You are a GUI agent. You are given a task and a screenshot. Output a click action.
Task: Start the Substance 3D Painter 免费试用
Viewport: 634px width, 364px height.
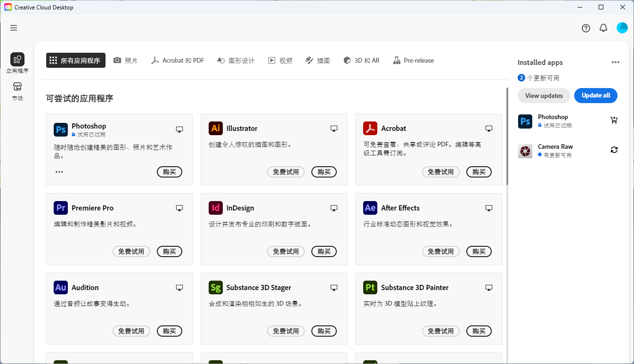point(441,331)
